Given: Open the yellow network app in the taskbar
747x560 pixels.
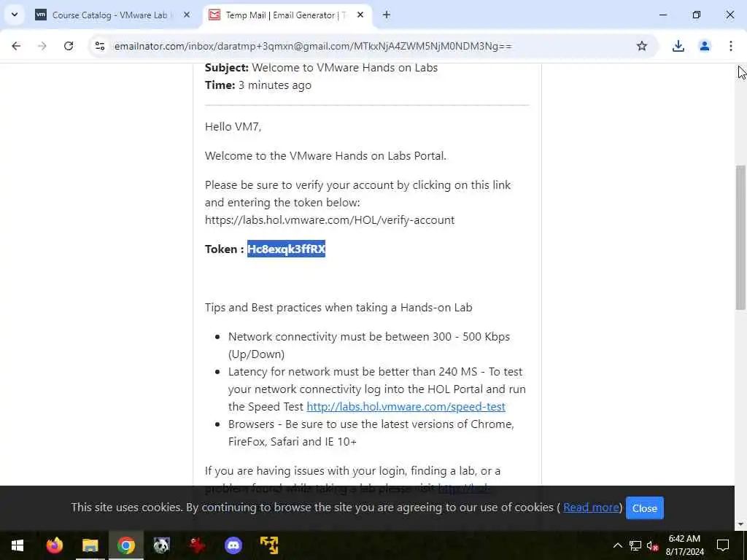Looking at the screenshot, I should (268, 545).
